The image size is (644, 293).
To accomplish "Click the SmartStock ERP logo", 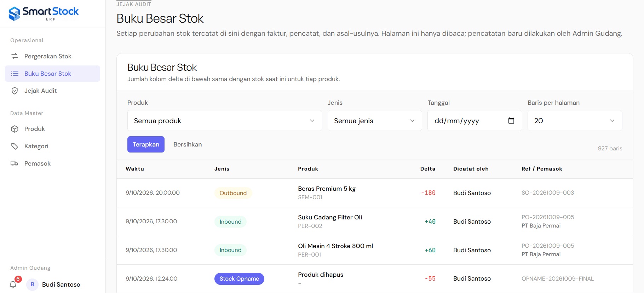I will pyautogui.click(x=44, y=14).
